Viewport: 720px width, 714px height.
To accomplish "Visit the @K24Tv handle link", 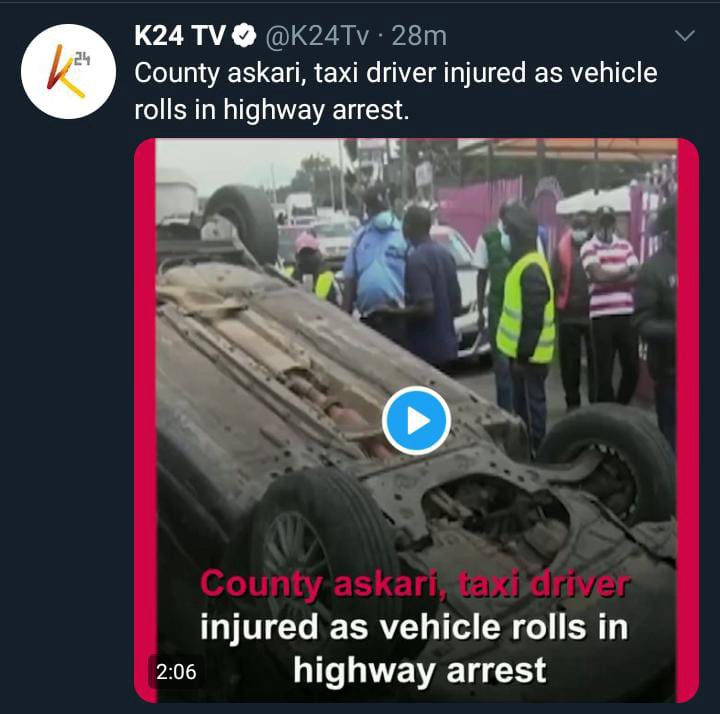I will 317,36.
